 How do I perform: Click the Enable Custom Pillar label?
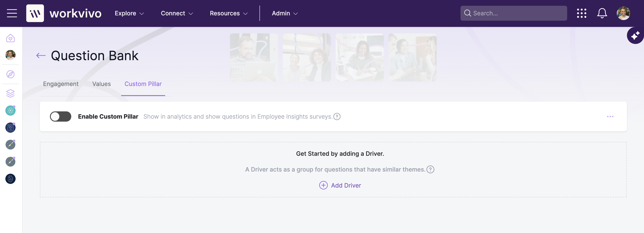108,117
